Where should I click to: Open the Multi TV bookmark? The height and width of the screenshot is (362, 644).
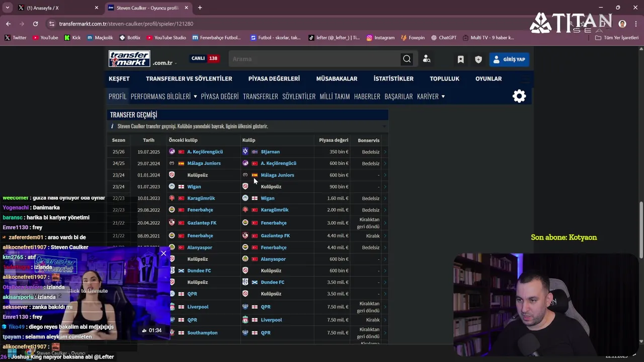tap(488, 37)
